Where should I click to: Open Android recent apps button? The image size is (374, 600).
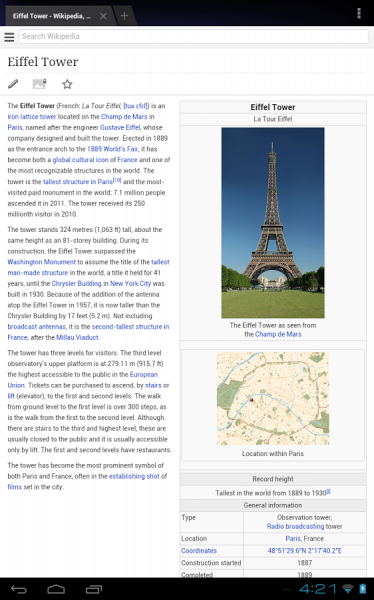[x=94, y=589]
